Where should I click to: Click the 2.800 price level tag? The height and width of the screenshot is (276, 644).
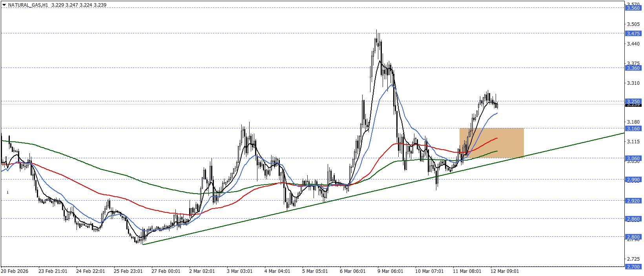(x=633, y=237)
